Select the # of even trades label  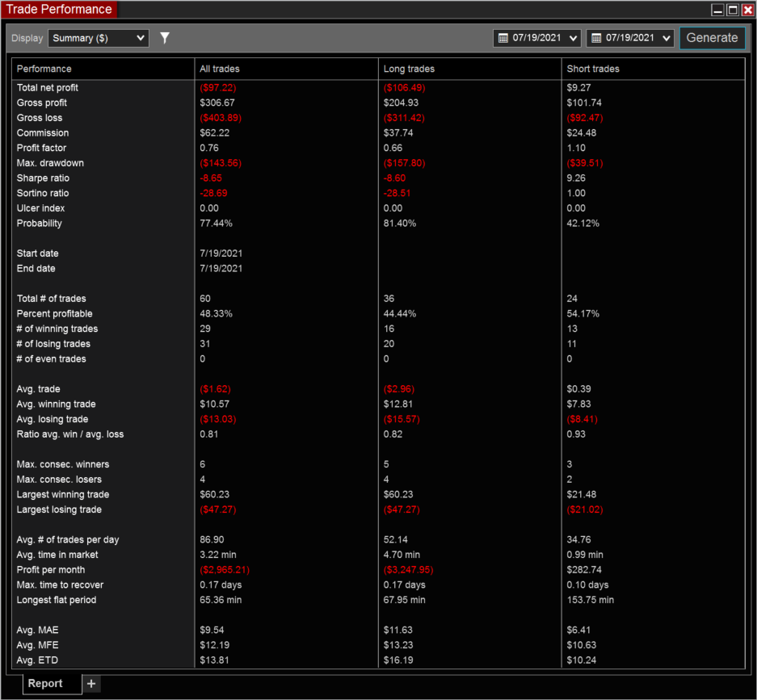click(51, 358)
